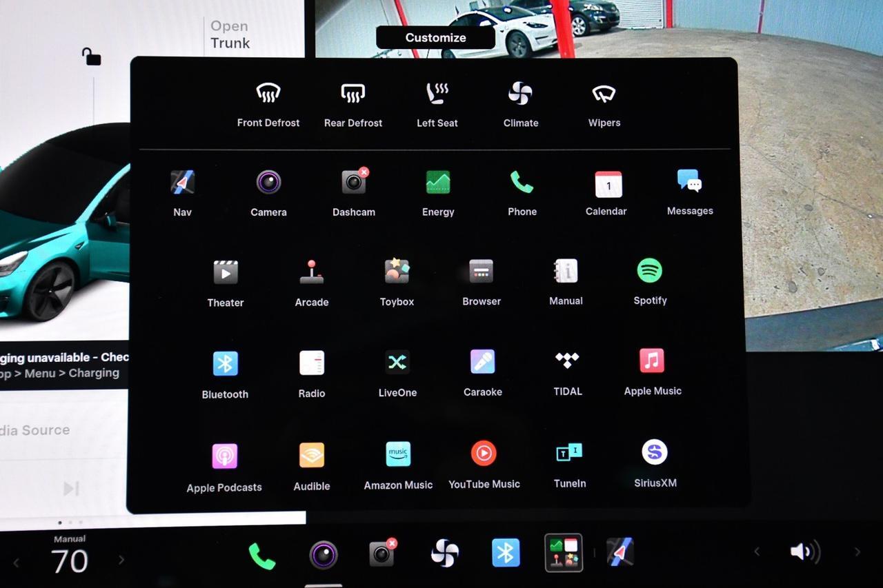Launch the TIDAL app

click(x=568, y=373)
